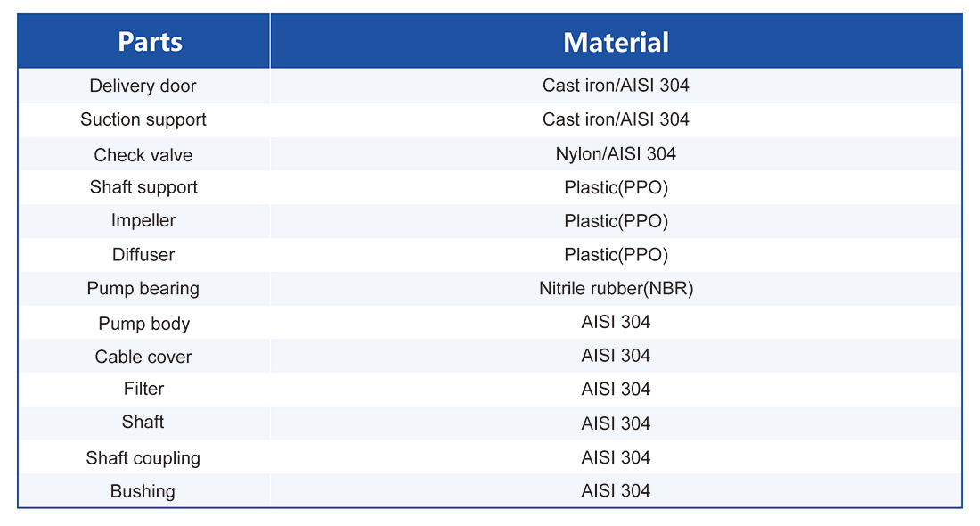Click the Material column header

[616, 42]
